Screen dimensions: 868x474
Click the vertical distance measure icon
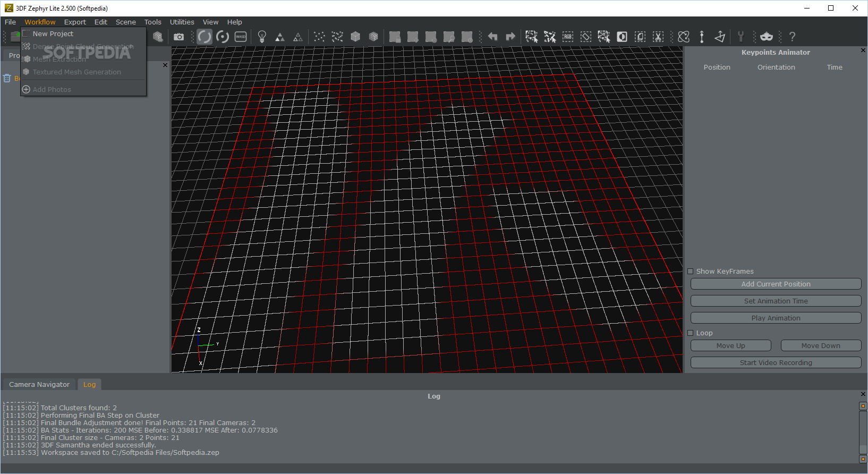pos(702,37)
